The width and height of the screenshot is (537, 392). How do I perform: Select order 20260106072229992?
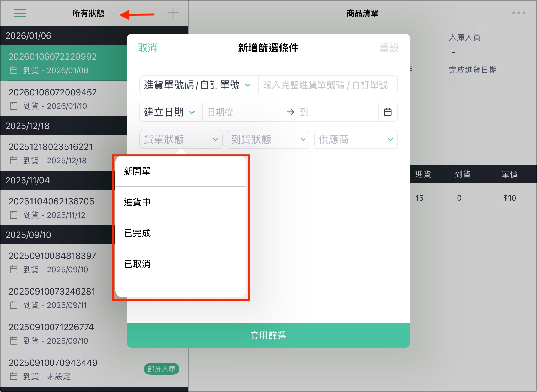click(x=64, y=63)
